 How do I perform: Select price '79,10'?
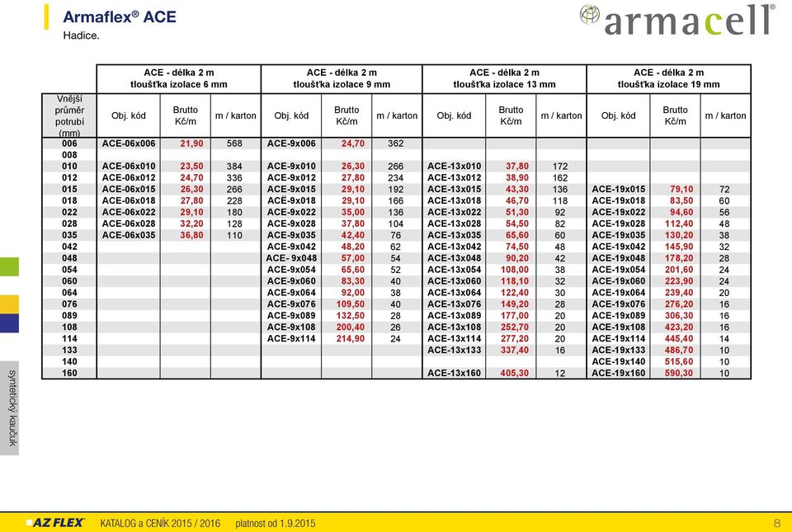pyautogui.click(x=681, y=189)
